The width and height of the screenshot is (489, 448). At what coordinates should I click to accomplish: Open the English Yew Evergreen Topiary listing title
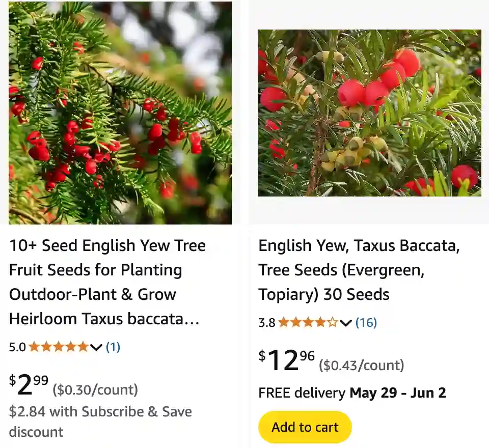[359, 270]
